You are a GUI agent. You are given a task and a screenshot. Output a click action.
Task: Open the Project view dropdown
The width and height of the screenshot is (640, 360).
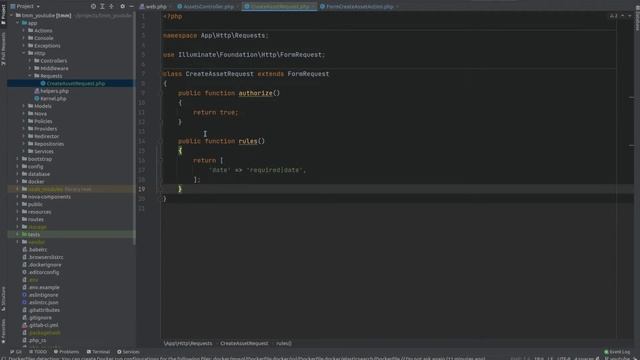point(25,6)
